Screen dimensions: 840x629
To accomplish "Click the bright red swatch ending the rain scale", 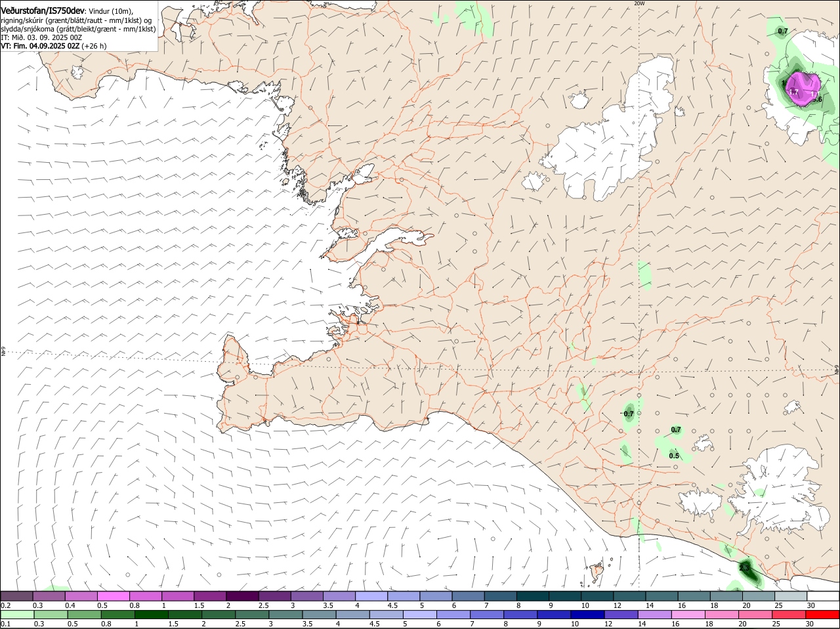I will pyautogui.click(x=823, y=615).
